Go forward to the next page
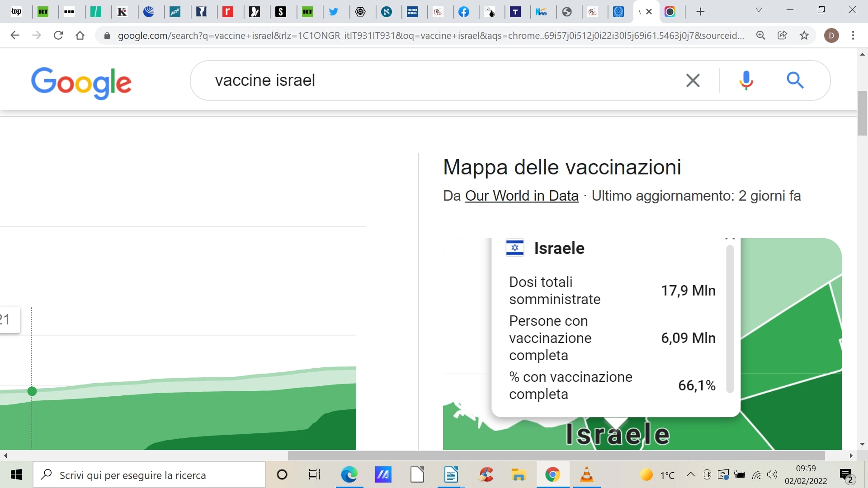868x488 pixels. pos(37,35)
